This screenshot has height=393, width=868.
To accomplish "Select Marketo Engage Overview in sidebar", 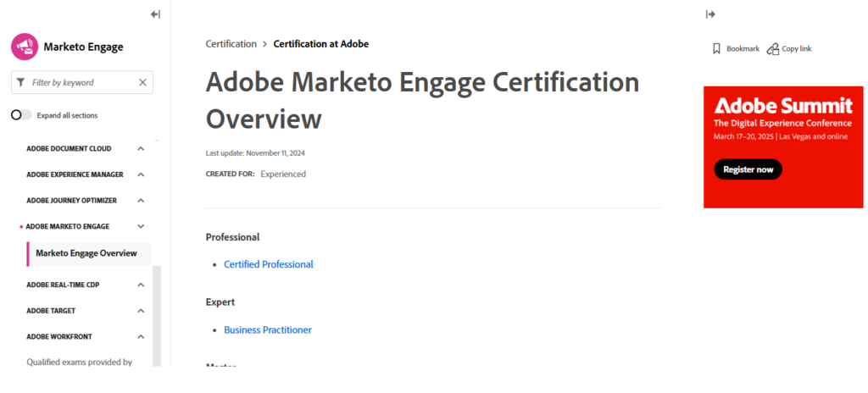I will click(88, 253).
